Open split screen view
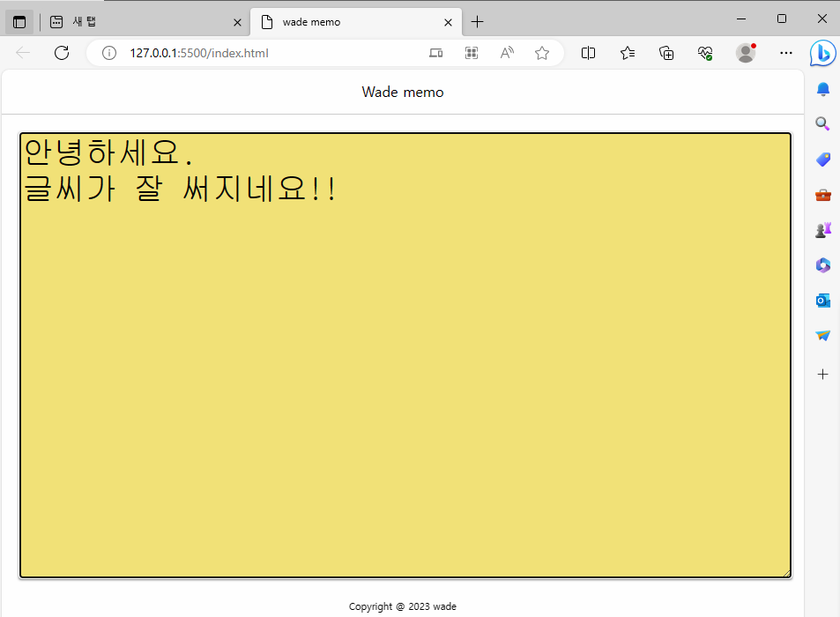The width and height of the screenshot is (840, 617). (x=588, y=53)
